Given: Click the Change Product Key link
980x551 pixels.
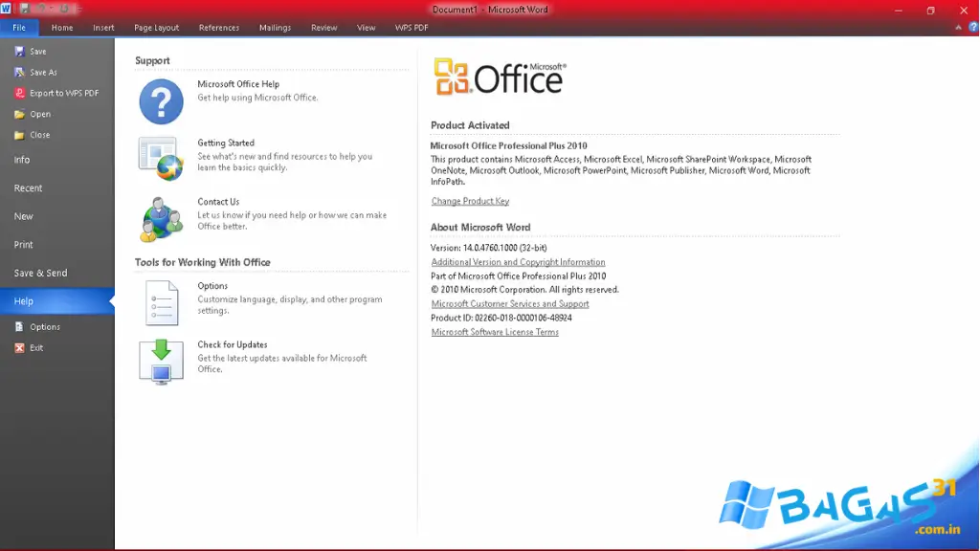Looking at the screenshot, I should [469, 201].
